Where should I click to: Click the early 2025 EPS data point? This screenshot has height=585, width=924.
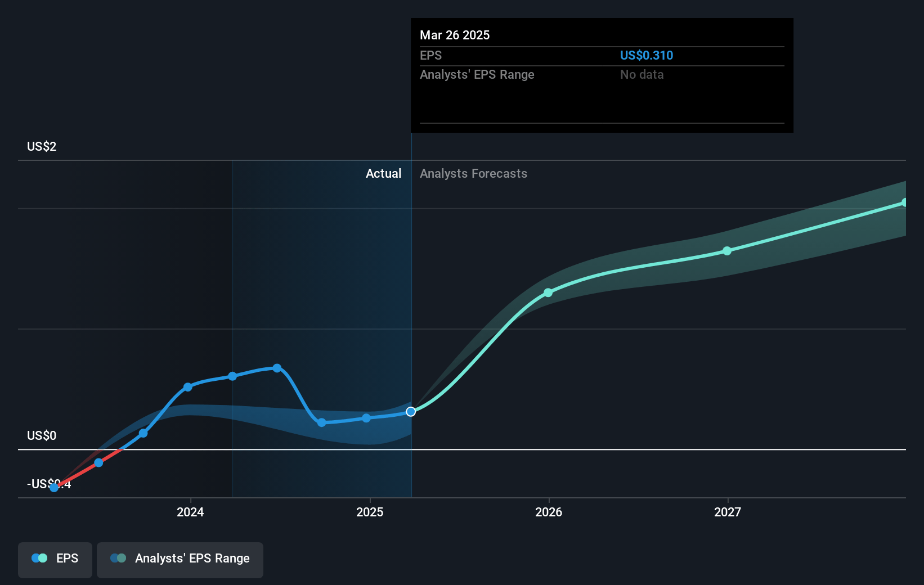pos(366,418)
